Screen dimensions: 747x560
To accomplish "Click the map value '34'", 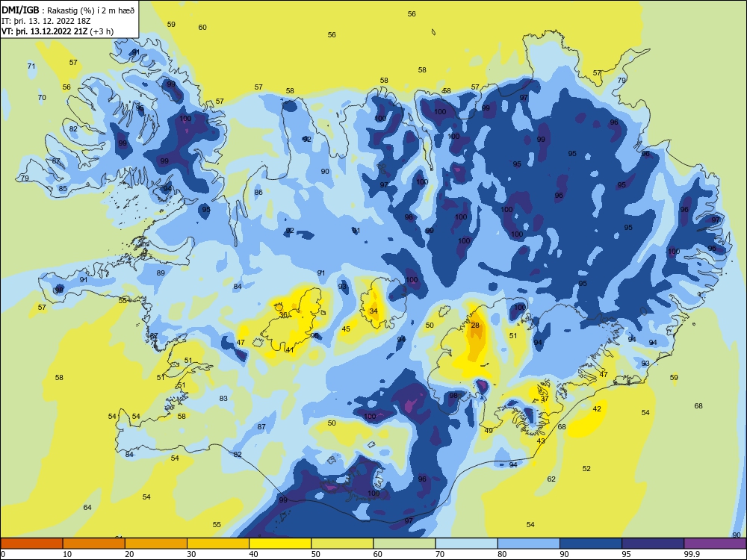I will point(373,311).
